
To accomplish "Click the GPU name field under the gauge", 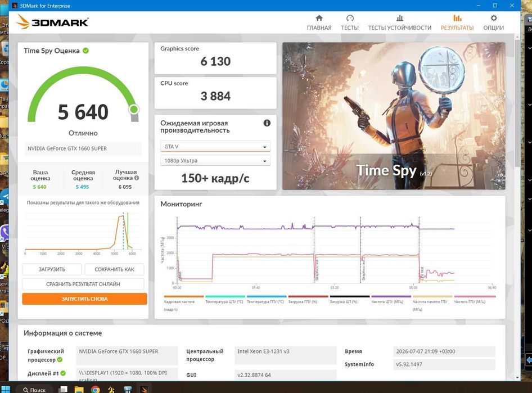I will 83,148.
